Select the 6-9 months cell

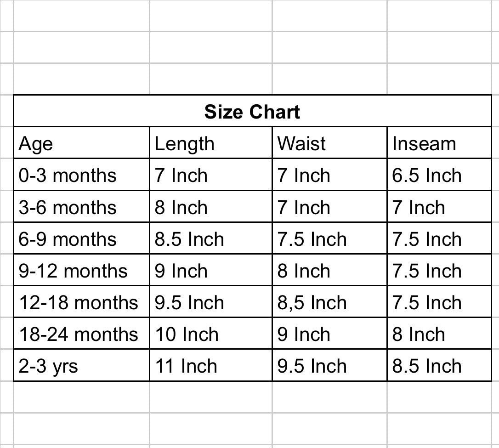(x=82, y=238)
